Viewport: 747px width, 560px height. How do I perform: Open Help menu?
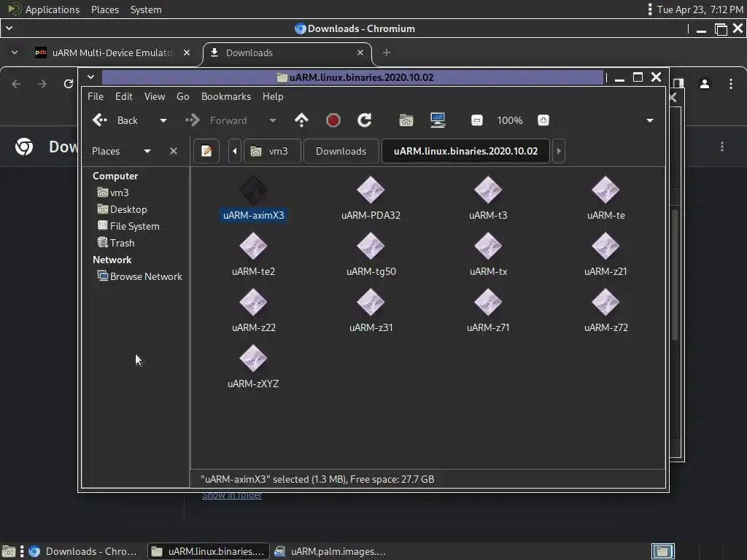[x=273, y=96]
